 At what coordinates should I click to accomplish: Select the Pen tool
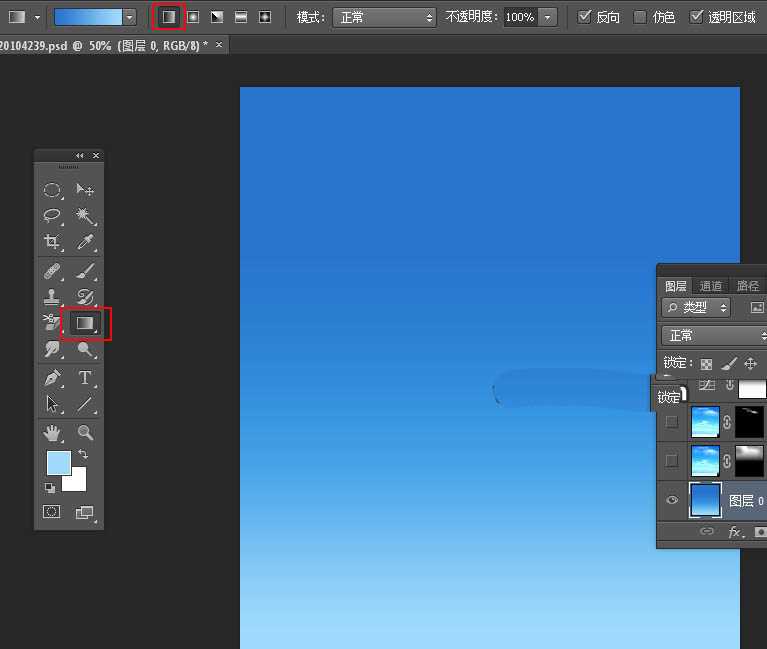click(x=52, y=378)
